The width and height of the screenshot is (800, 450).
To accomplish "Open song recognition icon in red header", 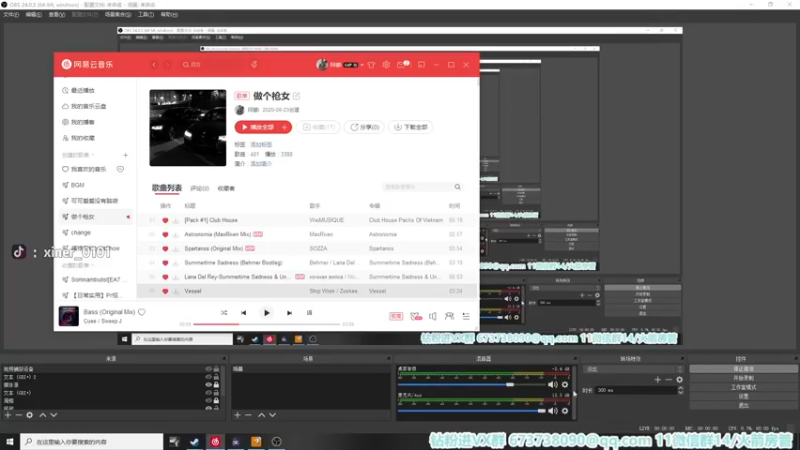I will [x=254, y=65].
